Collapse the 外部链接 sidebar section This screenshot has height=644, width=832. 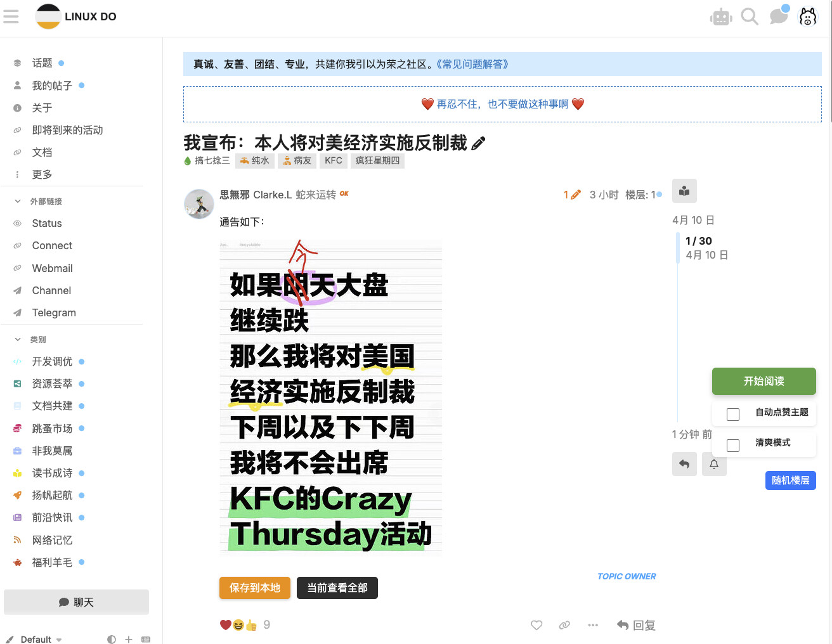pos(18,201)
